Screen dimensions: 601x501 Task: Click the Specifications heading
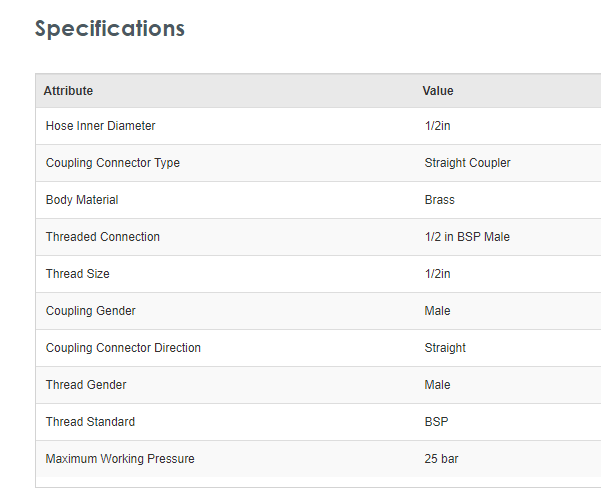click(x=110, y=29)
